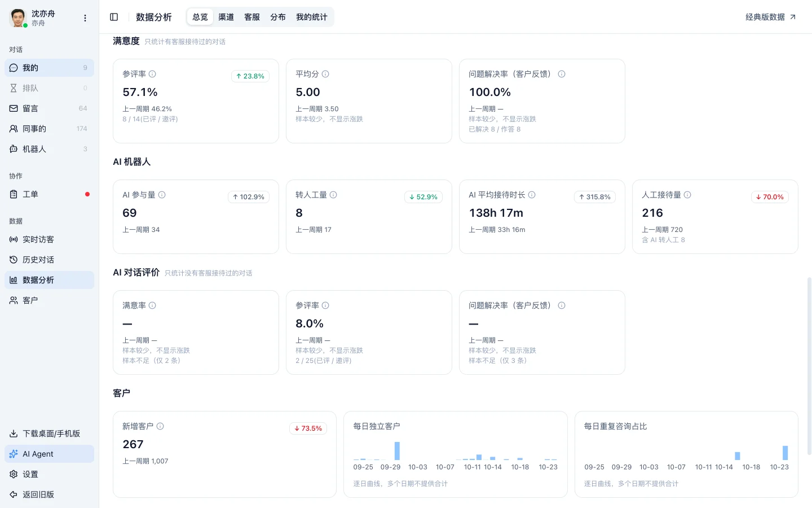Open the three-dot menu beside 沈亦舟
The height and width of the screenshot is (508, 812).
[85, 18]
